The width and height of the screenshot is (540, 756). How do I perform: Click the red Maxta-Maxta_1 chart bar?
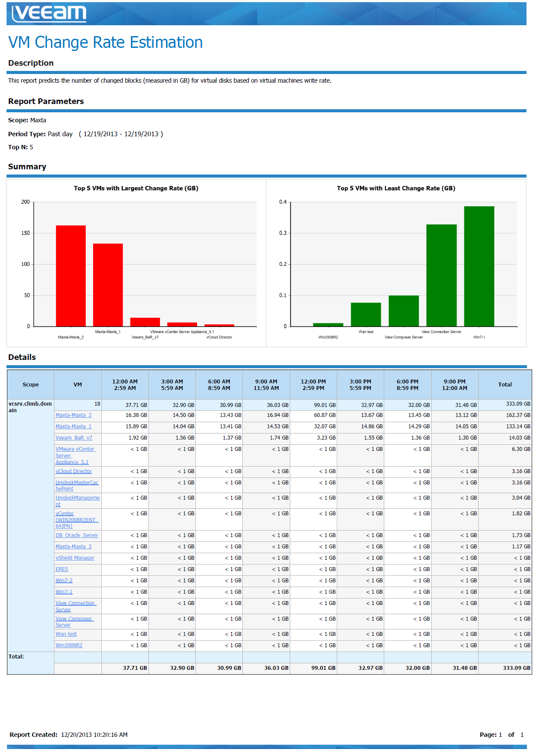108,285
